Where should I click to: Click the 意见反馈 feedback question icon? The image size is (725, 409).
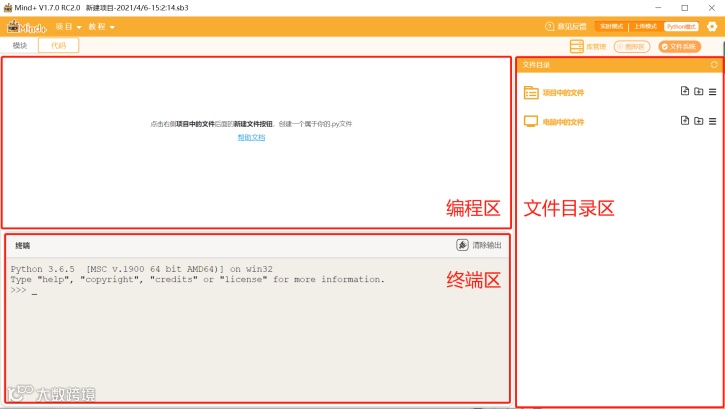[x=549, y=26]
